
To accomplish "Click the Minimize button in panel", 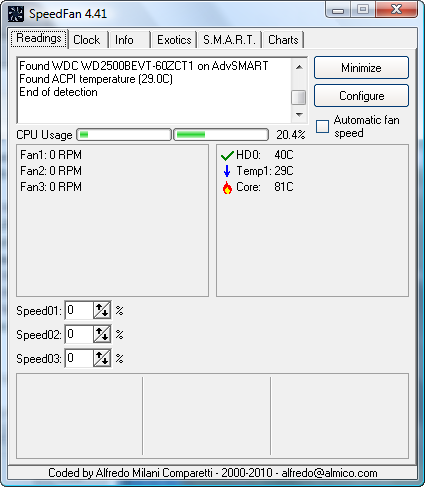I will pos(361,68).
